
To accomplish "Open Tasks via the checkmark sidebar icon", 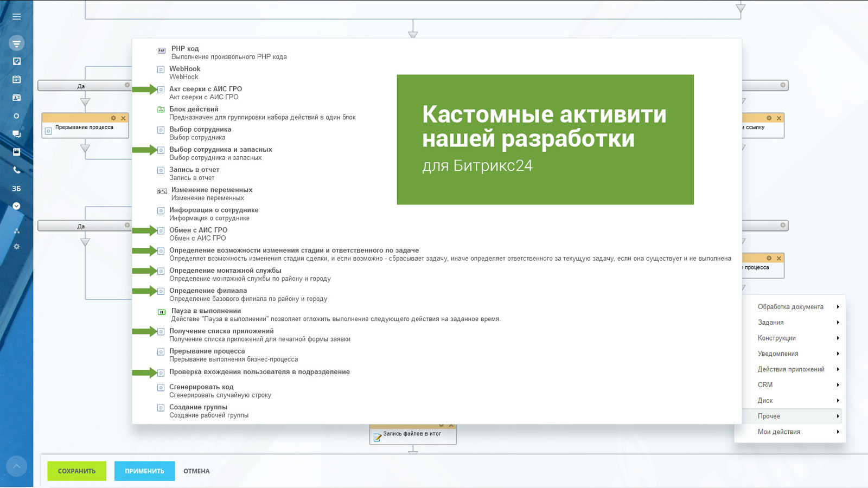I will [17, 61].
